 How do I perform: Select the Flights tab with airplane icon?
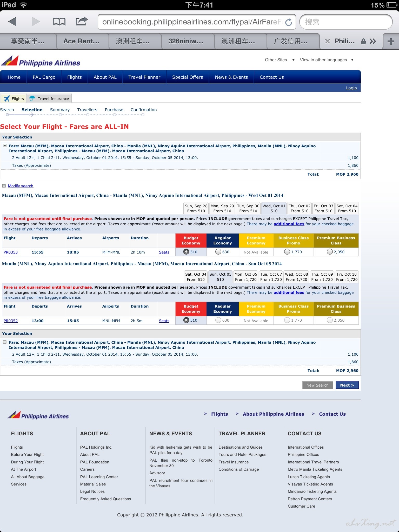click(x=14, y=98)
